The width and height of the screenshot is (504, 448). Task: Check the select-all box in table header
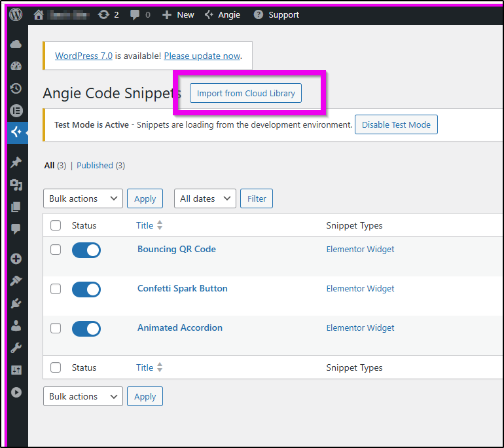pos(56,225)
